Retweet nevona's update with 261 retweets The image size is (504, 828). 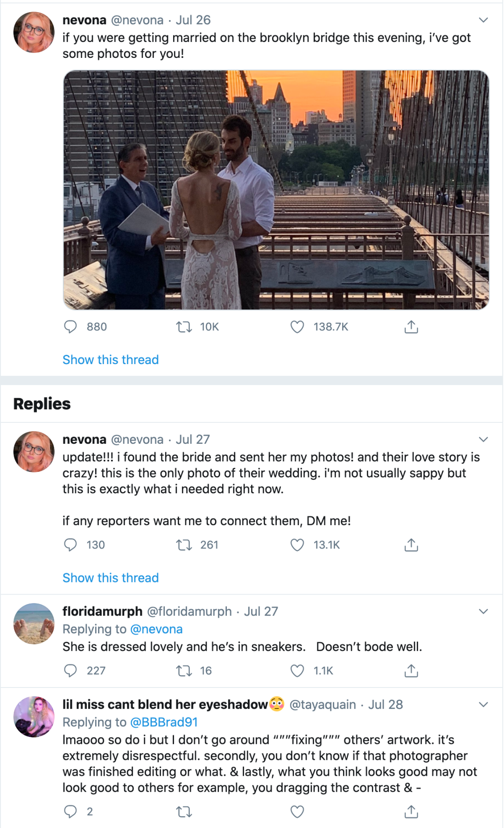point(184,545)
